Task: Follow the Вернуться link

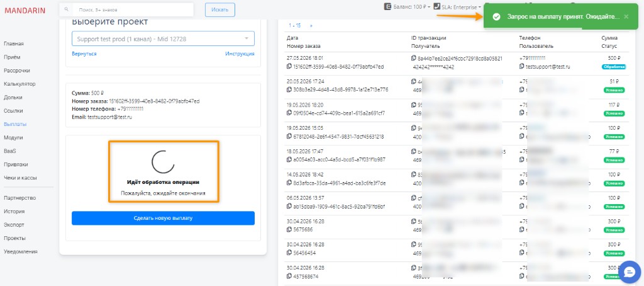Action: (84, 54)
